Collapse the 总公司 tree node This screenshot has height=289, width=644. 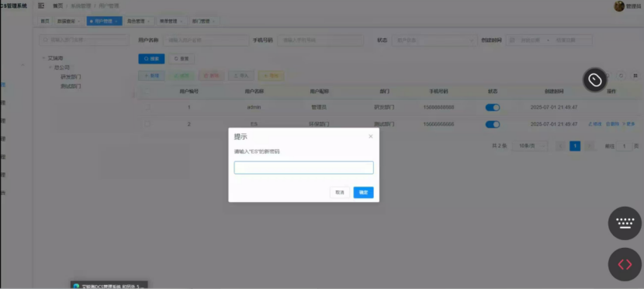(x=50, y=67)
